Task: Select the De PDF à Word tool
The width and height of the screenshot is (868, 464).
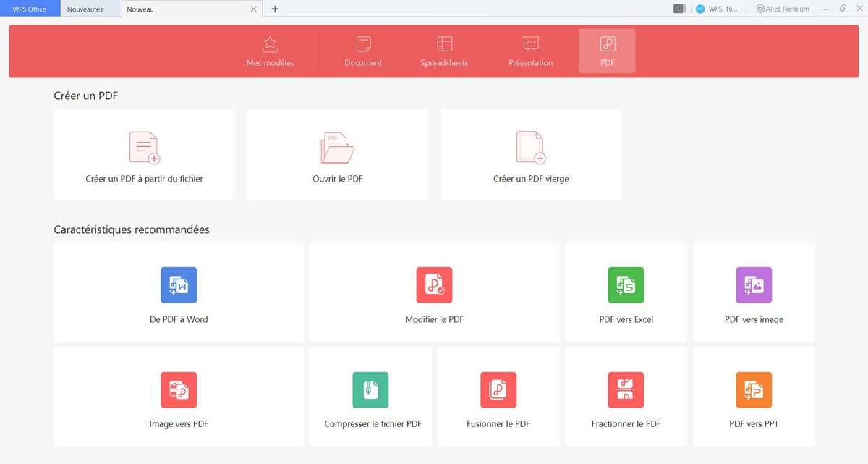Action: click(178, 292)
